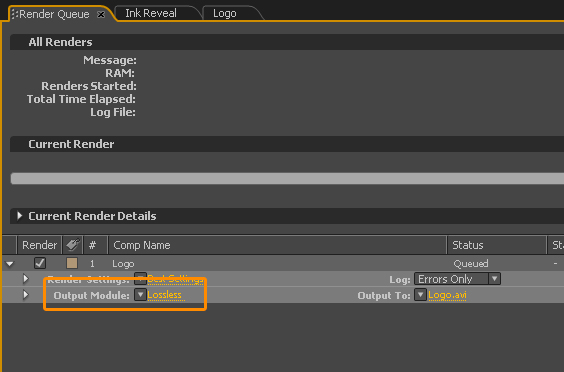The width and height of the screenshot is (564, 372).
Task: Click the Queued status text
Action: (470, 264)
